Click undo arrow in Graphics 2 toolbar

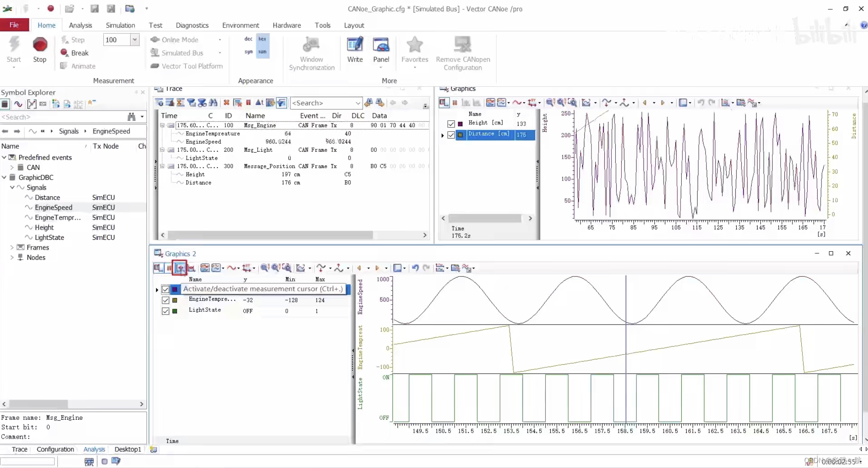pyautogui.click(x=415, y=268)
